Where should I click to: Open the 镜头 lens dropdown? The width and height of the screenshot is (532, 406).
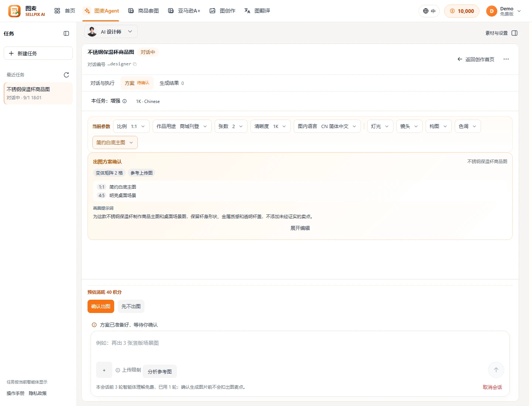pyautogui.click(x=409, y=126)
